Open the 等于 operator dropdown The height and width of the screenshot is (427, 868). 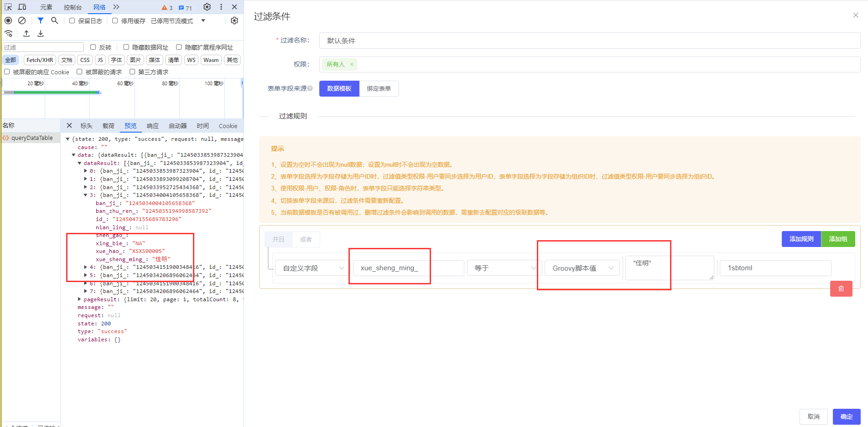504,268
